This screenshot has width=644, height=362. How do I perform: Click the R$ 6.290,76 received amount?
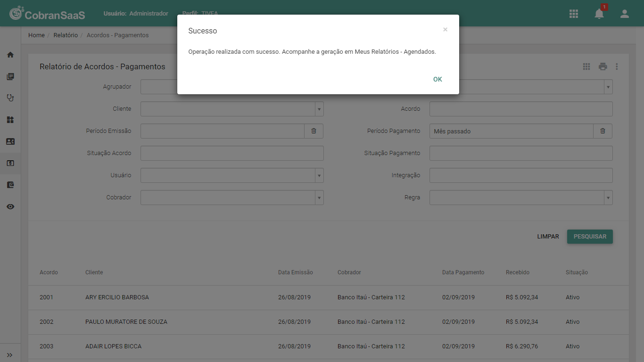[522, 346]
